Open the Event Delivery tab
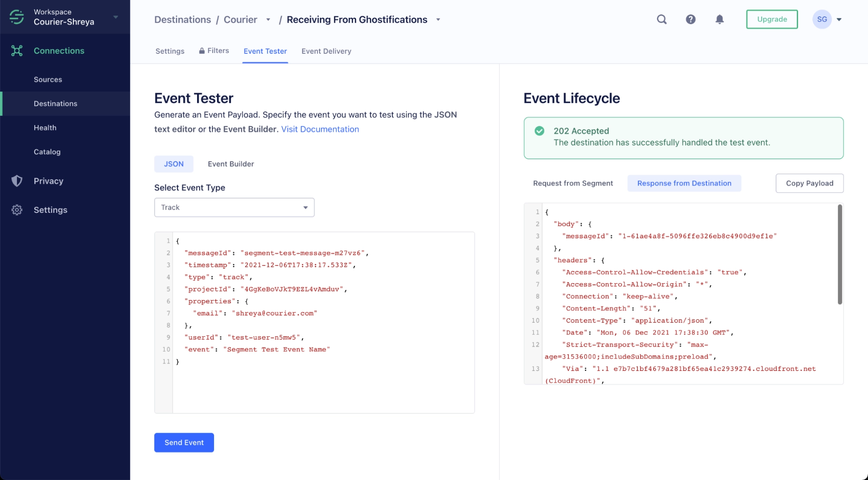This screenshot has height=480, width=868. pos(326,51)
